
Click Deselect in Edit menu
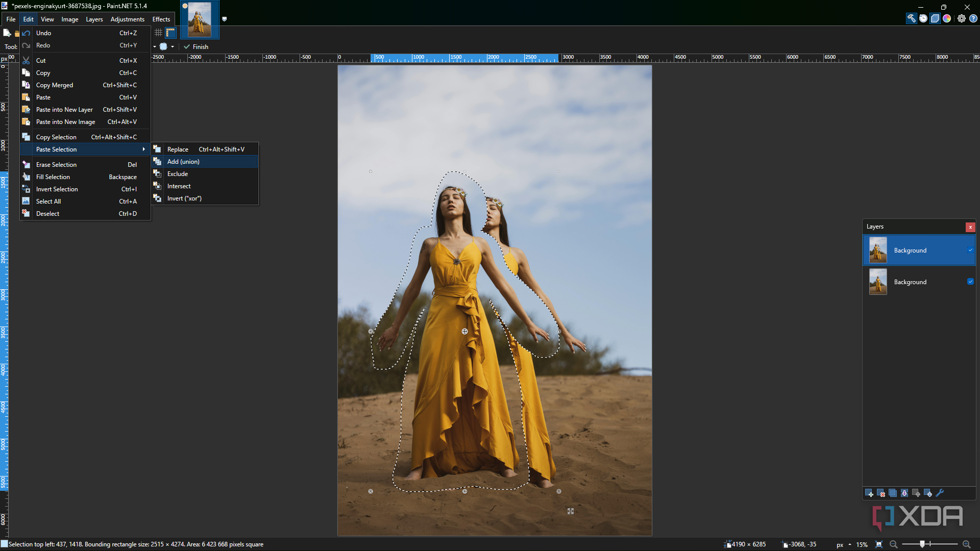pos(85,214)
